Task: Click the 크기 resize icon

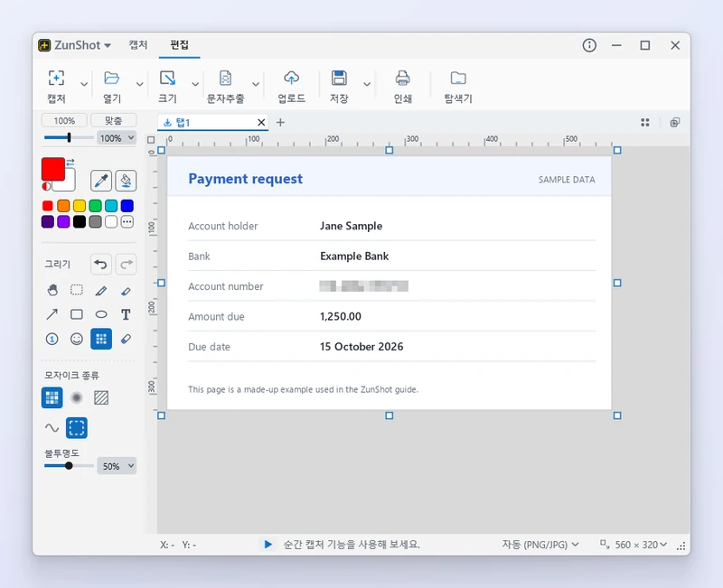Action: click(167, 78)
